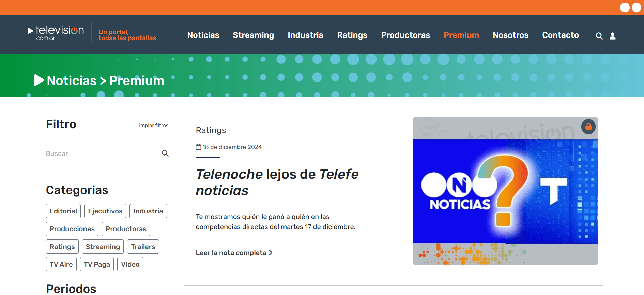The width and height of the screenshot is (644, 295).
Task: Select the Ratings category tag
Action: [x=62, y=247]
